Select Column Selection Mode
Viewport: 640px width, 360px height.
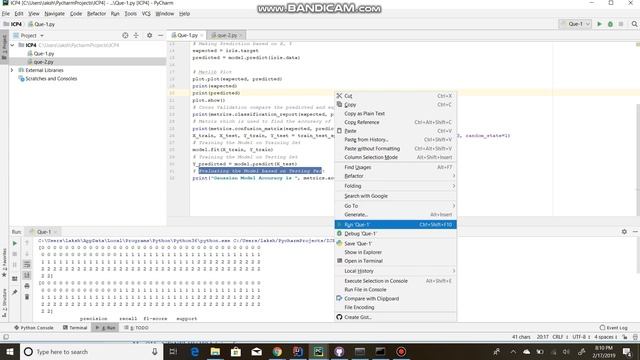(x=396, y=157)
